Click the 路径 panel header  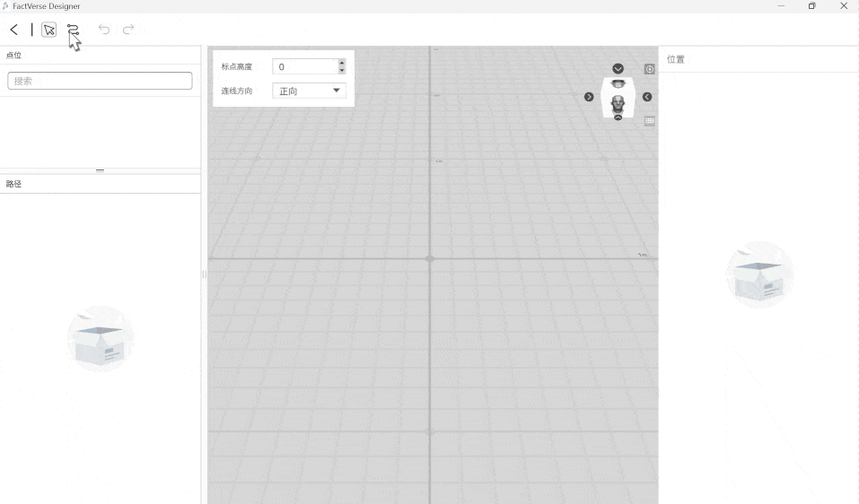[13, 184]
